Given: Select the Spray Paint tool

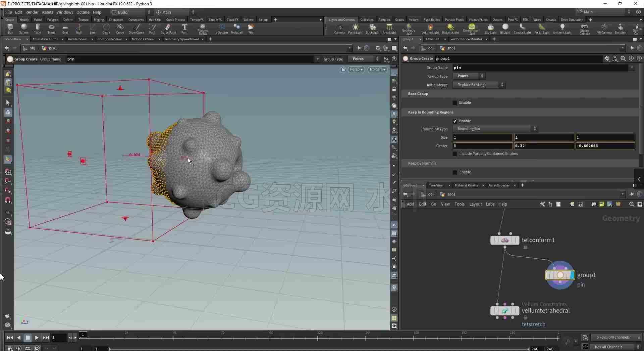Looking at the screenshot, I should (168, 29).
